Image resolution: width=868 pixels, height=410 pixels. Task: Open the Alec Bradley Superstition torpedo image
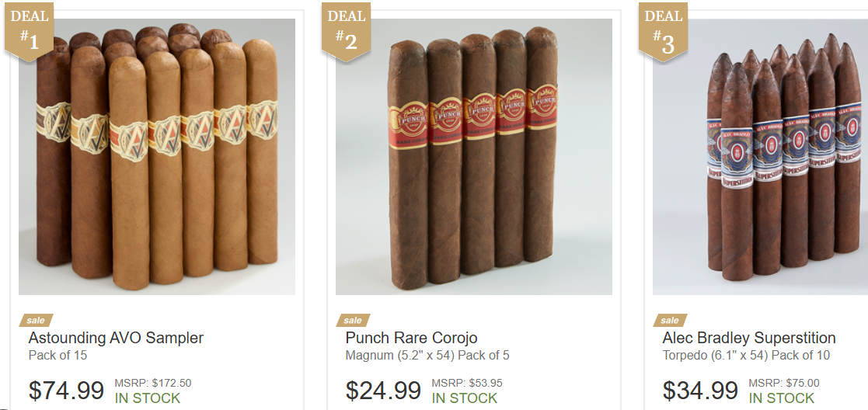point(761,157)
